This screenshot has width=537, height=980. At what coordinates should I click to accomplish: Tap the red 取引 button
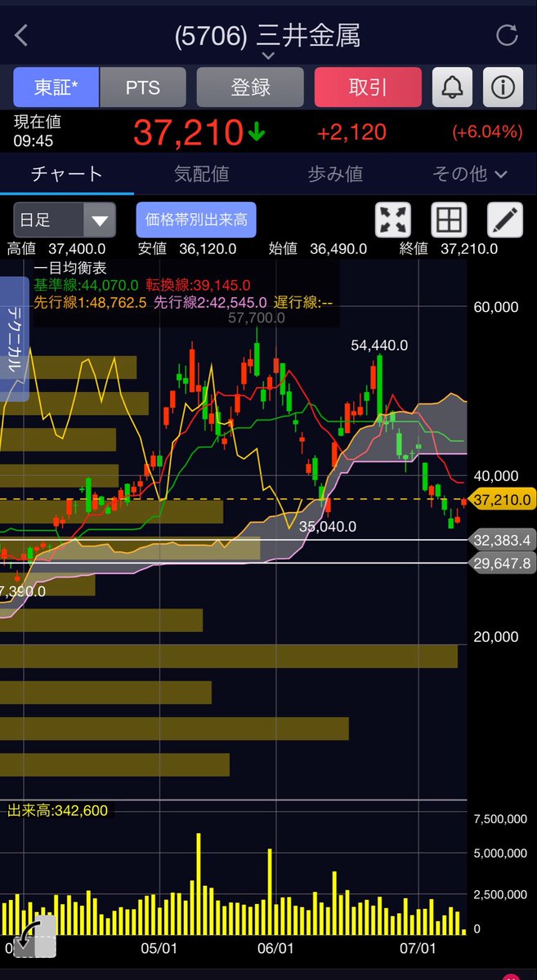(368, 87)
